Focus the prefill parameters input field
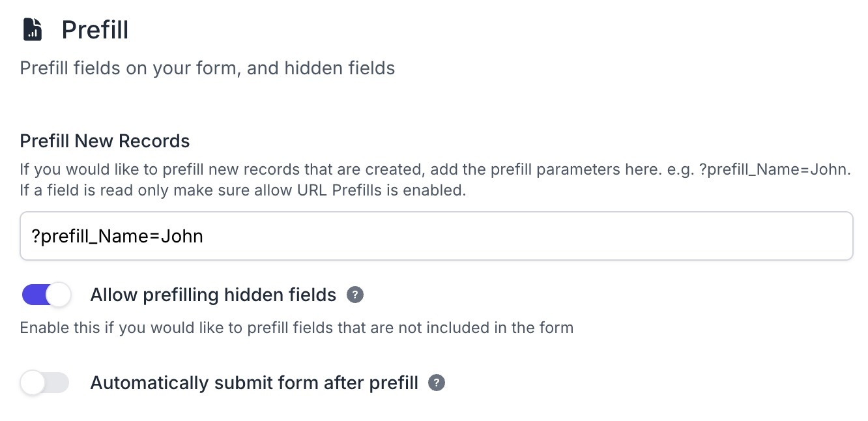The height and width of the screenshot is (421, 868). [436, 236]
